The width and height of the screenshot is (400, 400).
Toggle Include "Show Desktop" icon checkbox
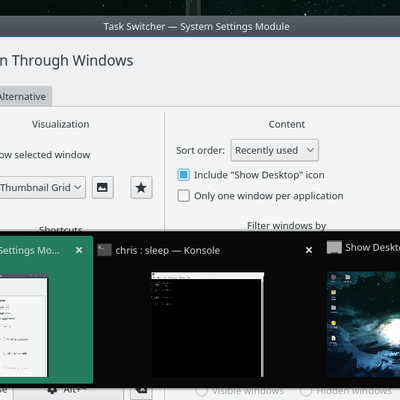click(x=183, y=175)
